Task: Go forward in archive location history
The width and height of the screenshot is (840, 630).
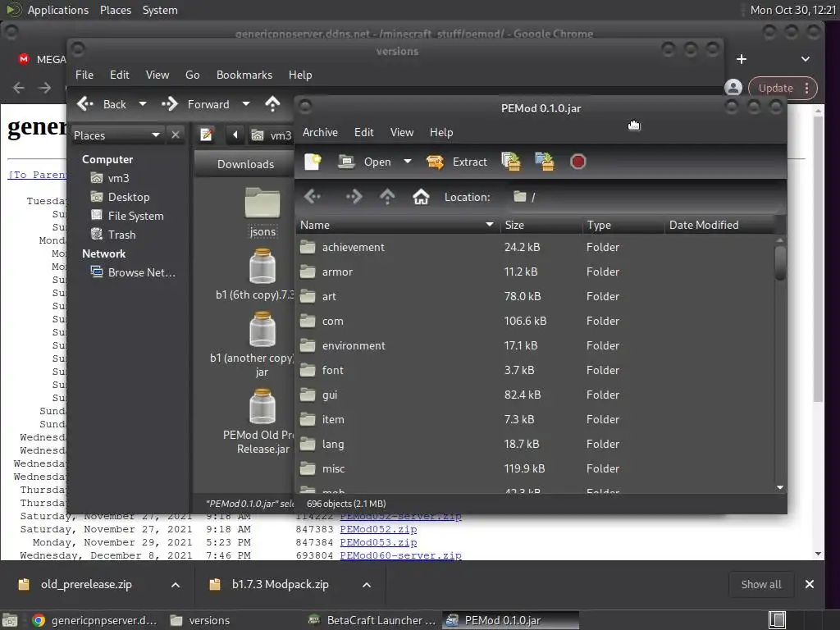Action: (x=354, y=197)
